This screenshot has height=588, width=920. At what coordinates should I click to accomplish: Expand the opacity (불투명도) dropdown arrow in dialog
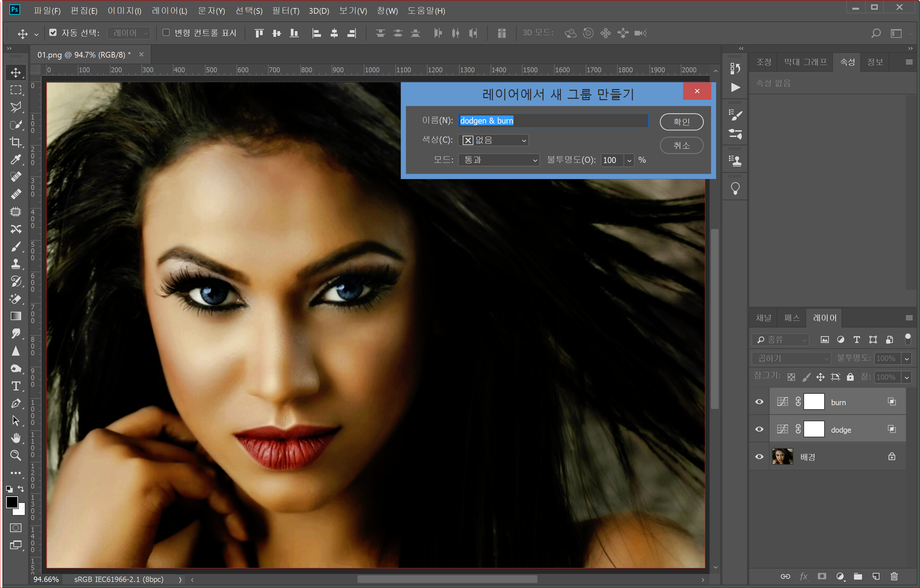[x=629, y=160]
